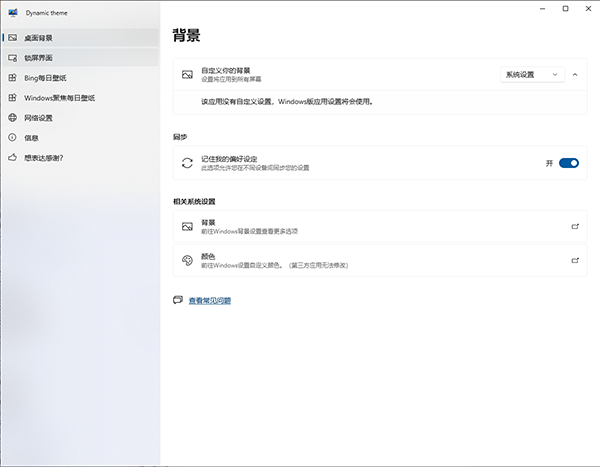The width and height of the screenshot is (600, 467).
Task: Open the 颜色 Windows settings external link
Action: tap(575, 260)
